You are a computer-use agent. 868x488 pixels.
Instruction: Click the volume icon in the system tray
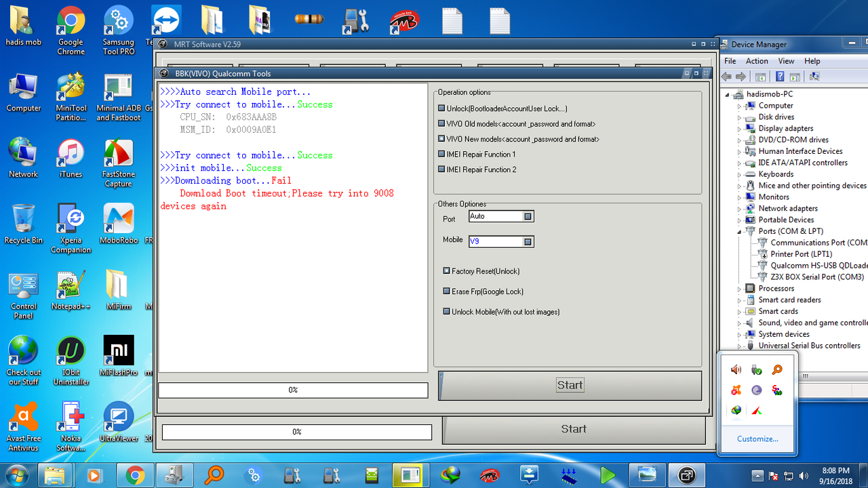pyautogui.click(x=804, y=476)
